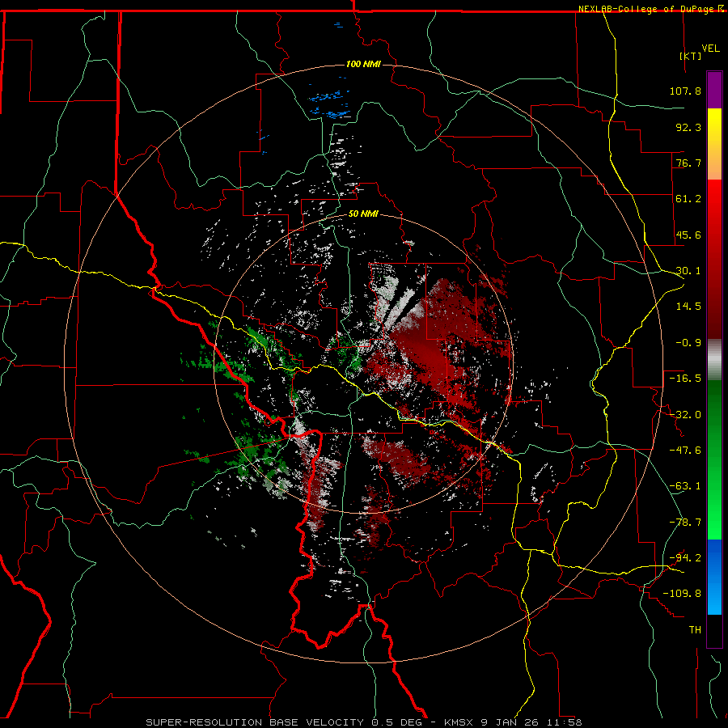Click the 61.2 velocity scale value
Image resolution: width=728 pixels, height=728 pixels.
pos(688,199)
